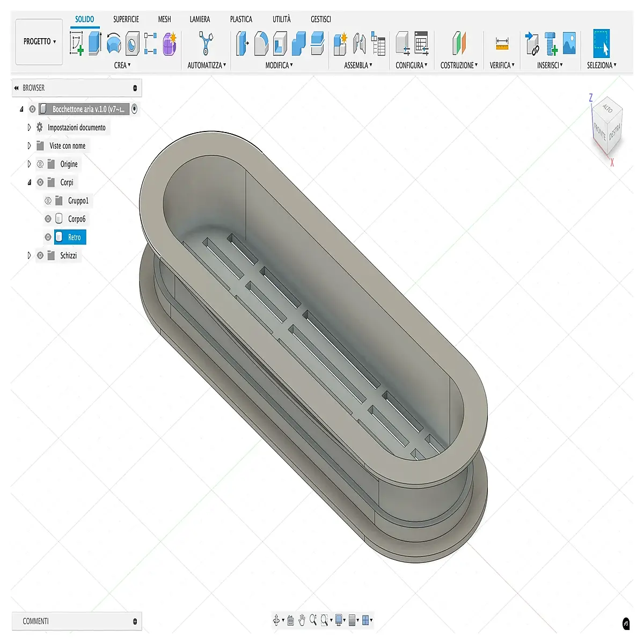Select the Revolve tool icon
The height and width of the screenshot is (644, 644).
114,43
